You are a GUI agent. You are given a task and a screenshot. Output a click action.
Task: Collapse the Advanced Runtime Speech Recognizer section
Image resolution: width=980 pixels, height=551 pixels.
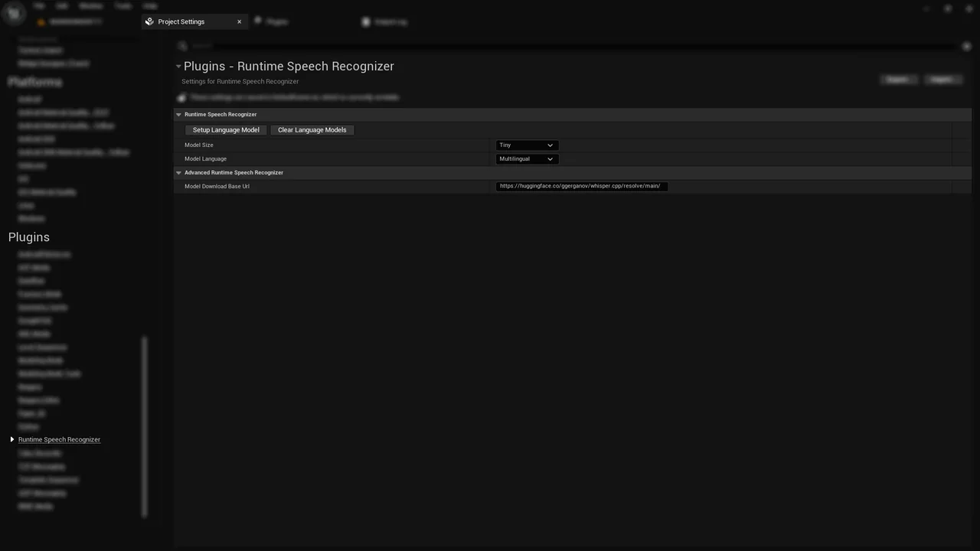178,172
